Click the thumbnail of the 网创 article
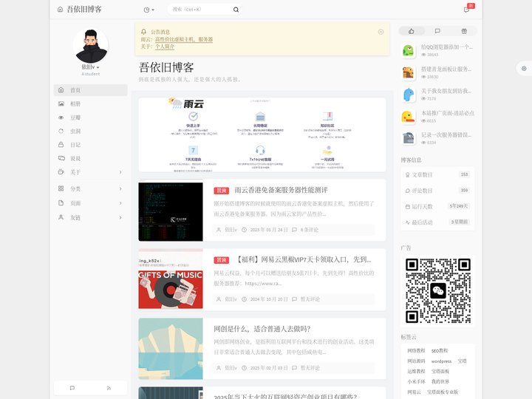Image resolution: width=532 pixels, height=399 pixels. 171,349
